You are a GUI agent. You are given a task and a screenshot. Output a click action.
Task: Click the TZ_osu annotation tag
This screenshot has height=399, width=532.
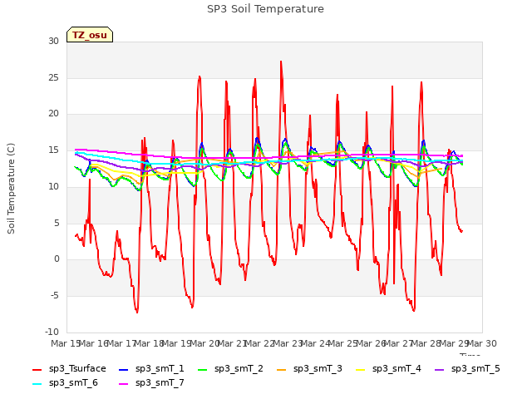(90, 35)
